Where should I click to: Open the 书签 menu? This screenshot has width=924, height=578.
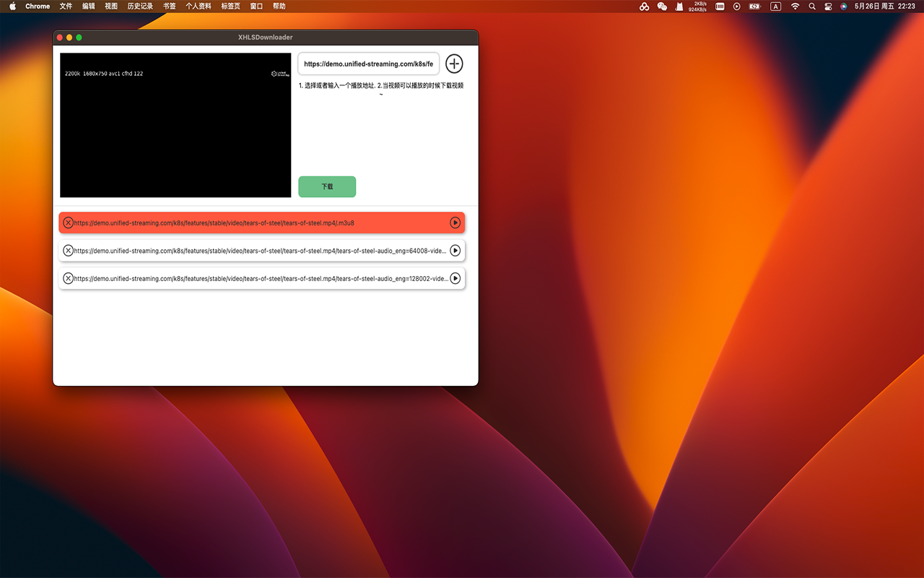tap(168, 6)
